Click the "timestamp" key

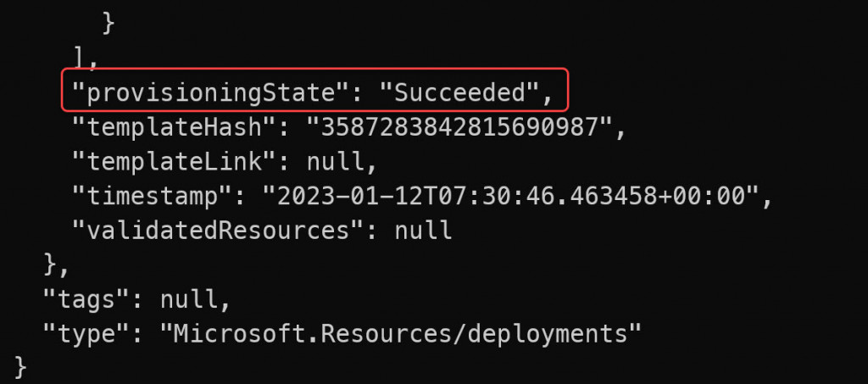[x=153, y=196]
